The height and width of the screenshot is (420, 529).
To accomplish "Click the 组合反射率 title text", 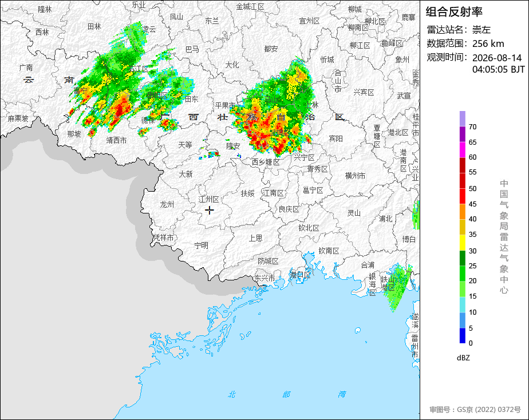I will tap(454, 12).
